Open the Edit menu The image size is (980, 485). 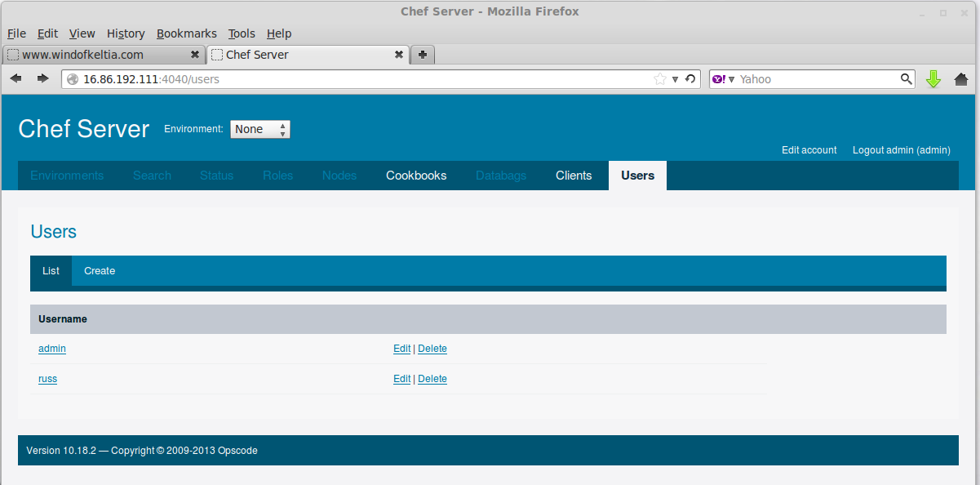(48, 33)
